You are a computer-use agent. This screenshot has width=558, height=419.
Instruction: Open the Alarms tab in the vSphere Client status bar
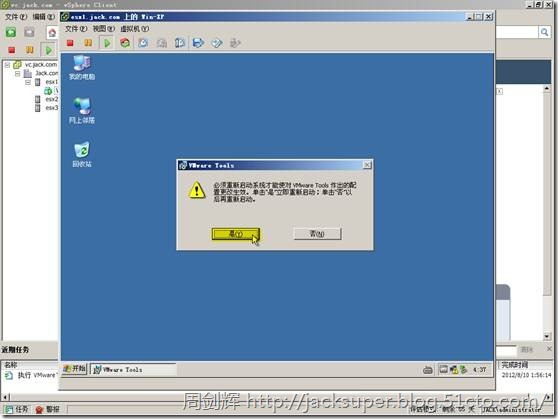coord(48,409)
